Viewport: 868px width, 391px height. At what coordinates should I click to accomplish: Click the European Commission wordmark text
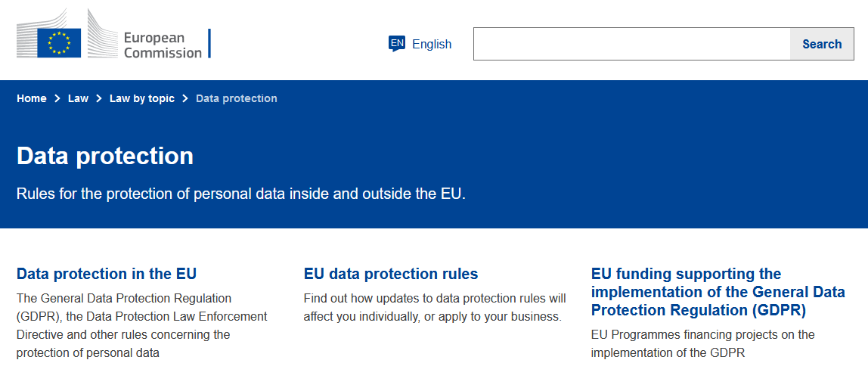pyautogui.click(x=163, y=45)
